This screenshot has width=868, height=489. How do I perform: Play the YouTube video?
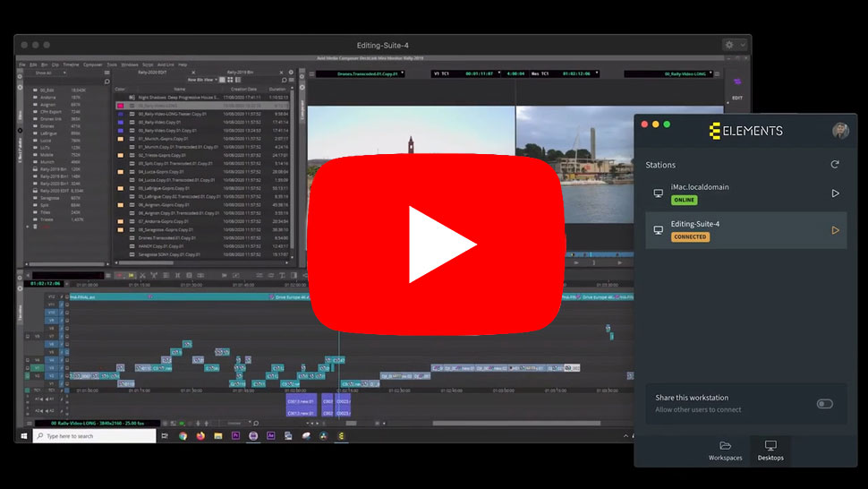tap(433, 244)
